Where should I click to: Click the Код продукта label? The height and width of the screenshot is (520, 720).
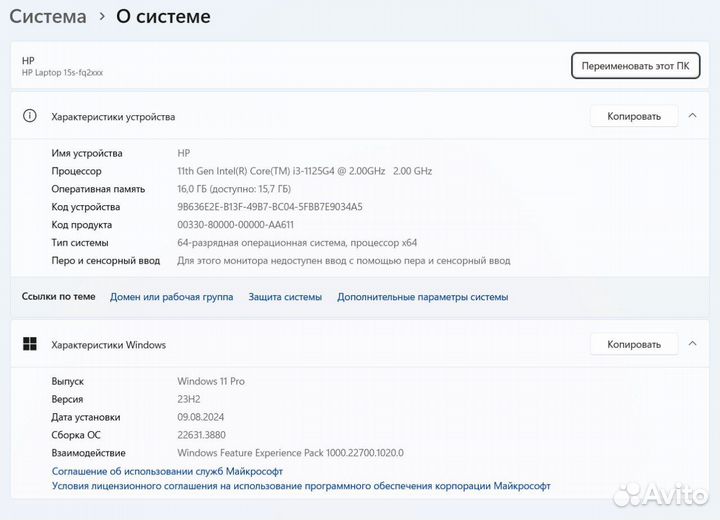coord(82,225)
